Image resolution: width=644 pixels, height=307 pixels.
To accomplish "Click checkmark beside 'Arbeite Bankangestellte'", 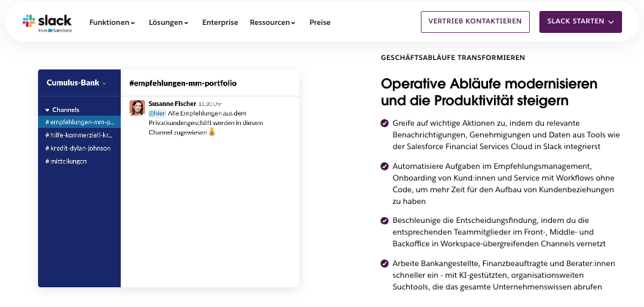I will coord(384,263).
